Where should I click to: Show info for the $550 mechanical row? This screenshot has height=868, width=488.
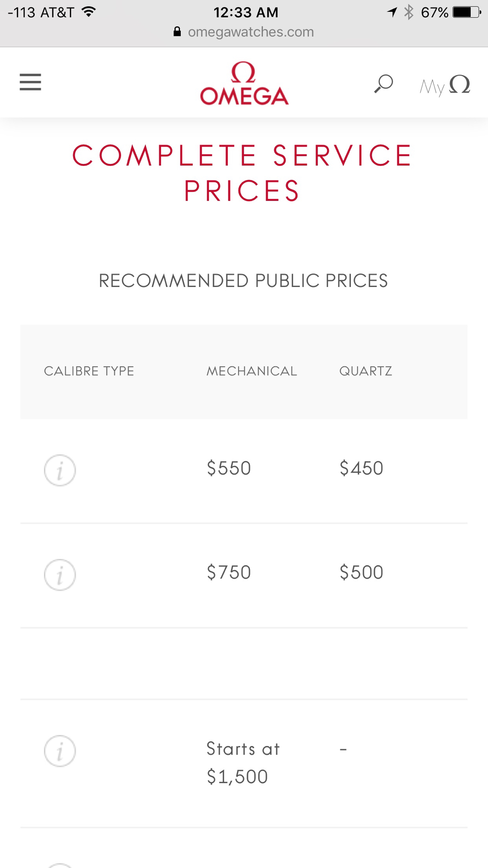pyautogui.click(x=60, y=470)
